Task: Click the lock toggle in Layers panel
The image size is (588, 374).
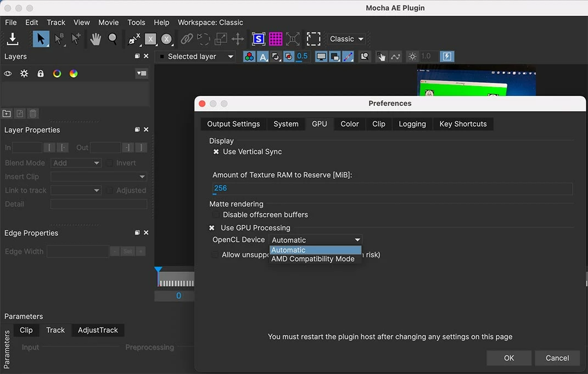Action: [41, 73]
